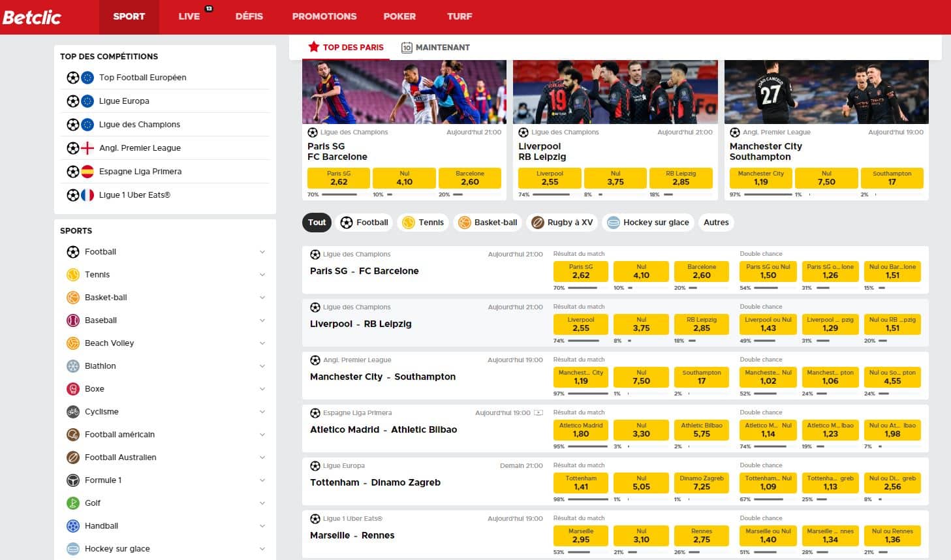Click the Cyclisme bike icon

coord(73,412)
